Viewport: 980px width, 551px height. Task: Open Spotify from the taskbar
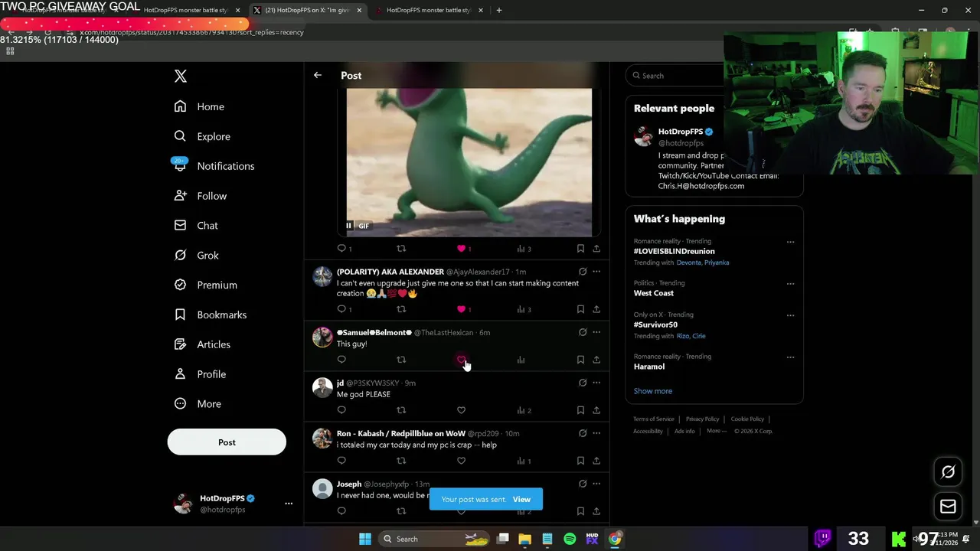[x=570, y=539]
